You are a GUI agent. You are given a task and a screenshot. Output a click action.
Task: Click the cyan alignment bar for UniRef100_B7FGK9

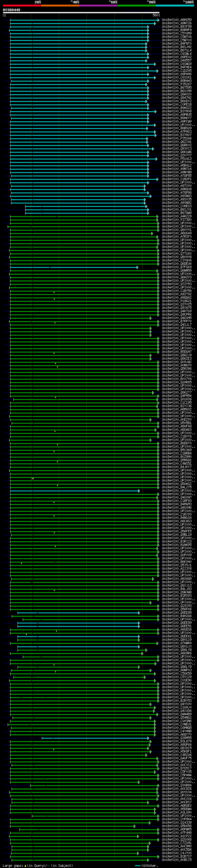coord(74,267)
